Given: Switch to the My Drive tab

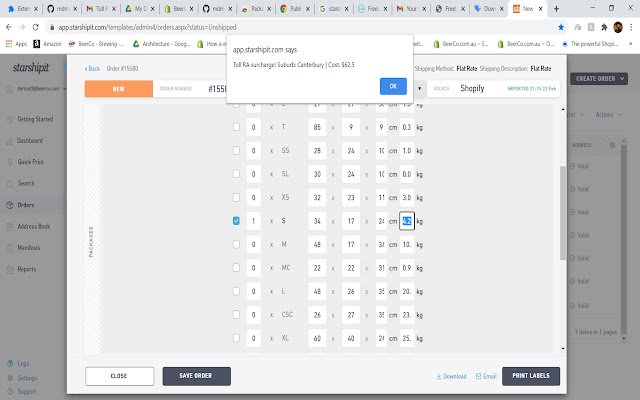Looking at the screenshot, I should point(140,9).
